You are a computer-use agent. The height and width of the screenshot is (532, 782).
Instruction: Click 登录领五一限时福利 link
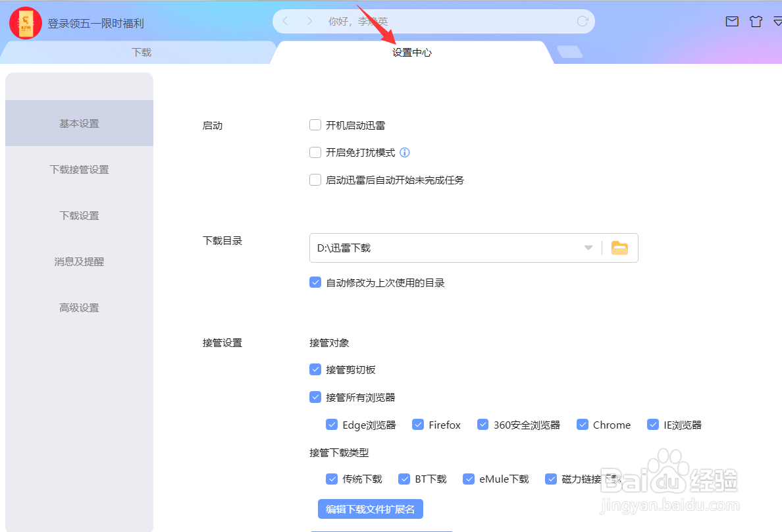click(95, 24)
